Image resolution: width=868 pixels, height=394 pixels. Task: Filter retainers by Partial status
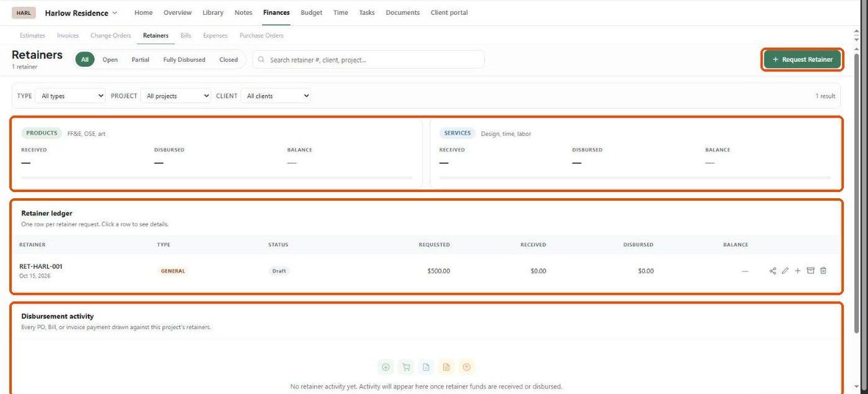(141, 59)
